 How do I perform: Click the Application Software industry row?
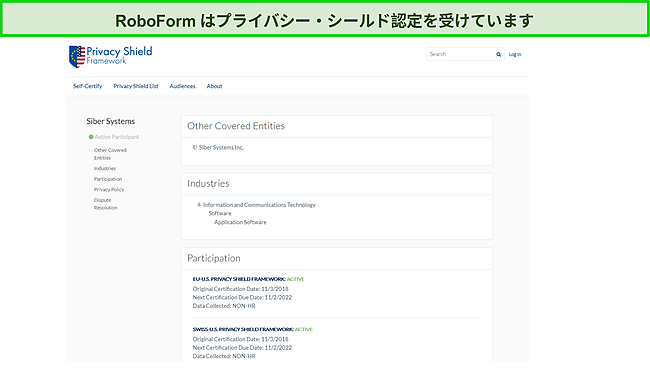click(x=240, y=222)
